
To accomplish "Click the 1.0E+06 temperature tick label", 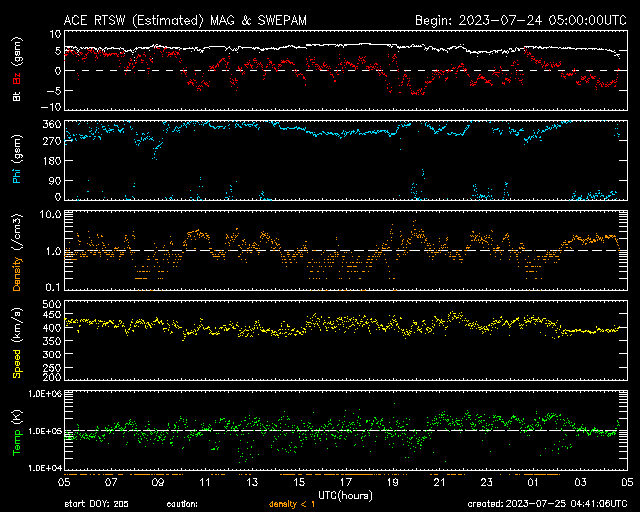I will [39, 394].
